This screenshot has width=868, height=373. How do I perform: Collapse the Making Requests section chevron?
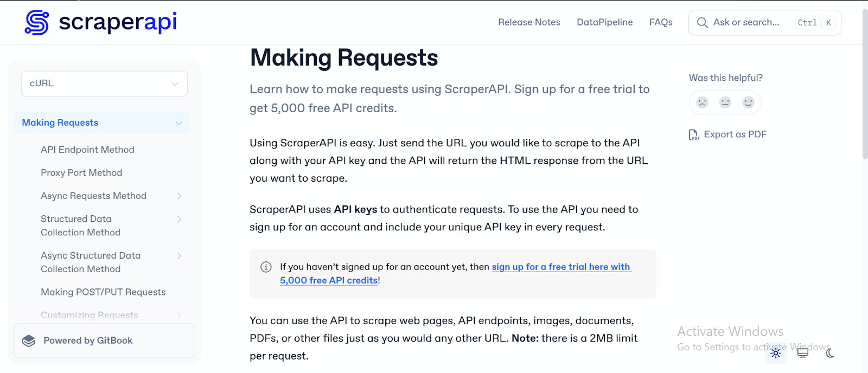(178, 123)
